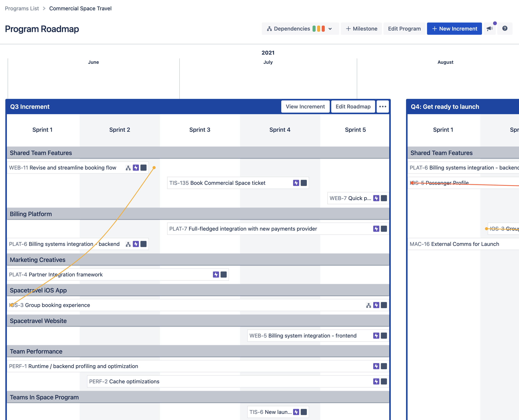Click lightning icon on PLAT-7 card
Screen dimensions: 519x420
tap(376, 229)
